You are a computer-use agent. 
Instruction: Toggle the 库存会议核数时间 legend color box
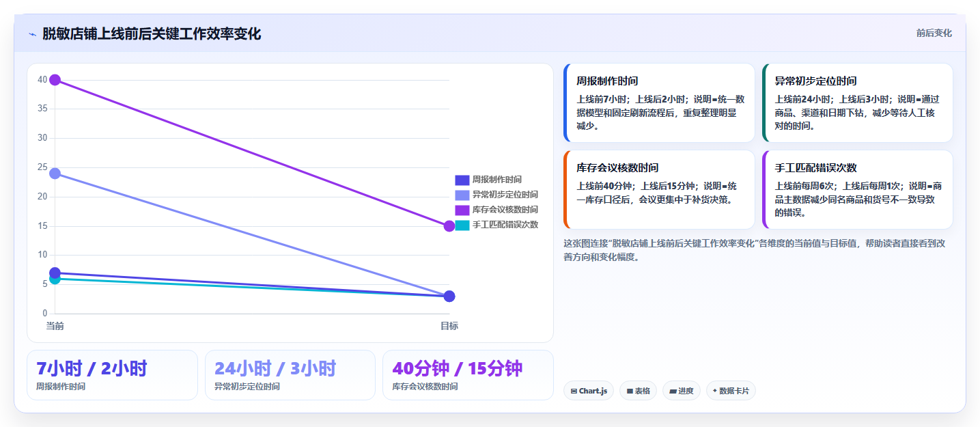(462, 210)
